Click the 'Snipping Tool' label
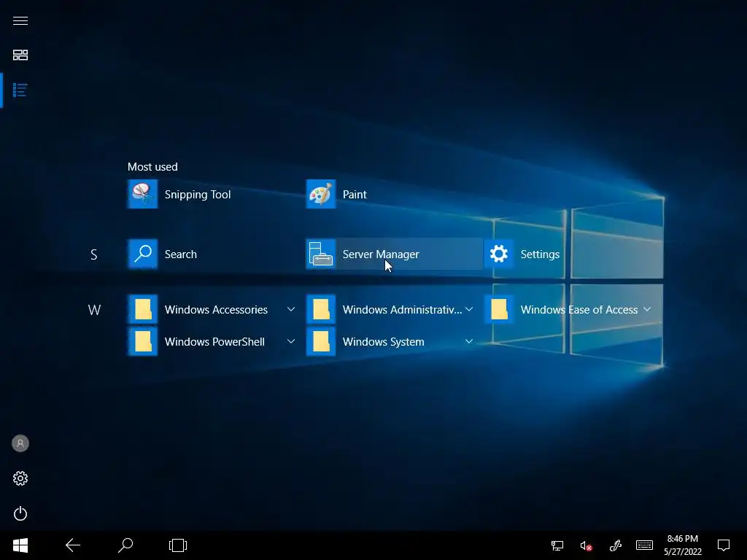747x560 pixels. pyautogui.click(x=198, y=195)
